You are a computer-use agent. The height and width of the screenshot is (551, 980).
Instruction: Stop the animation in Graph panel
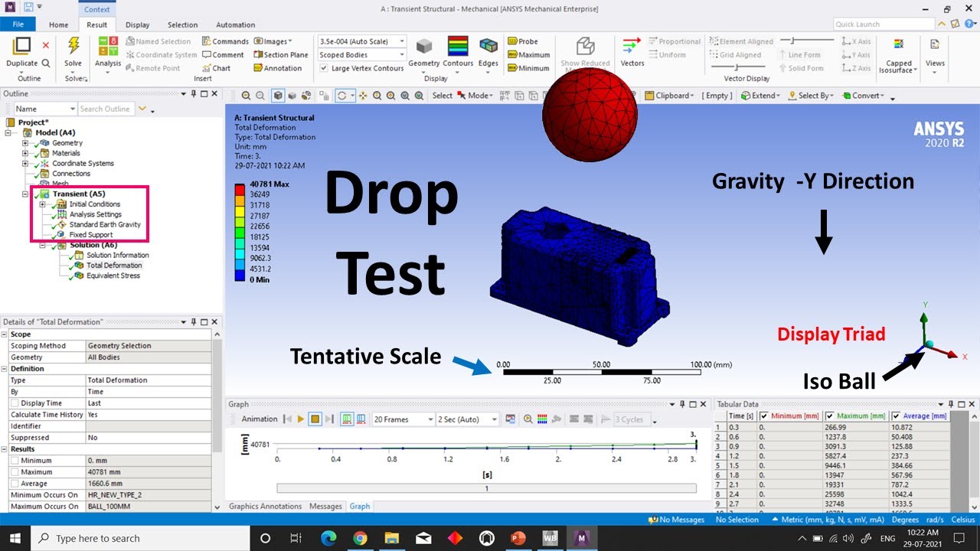point(315,419)
